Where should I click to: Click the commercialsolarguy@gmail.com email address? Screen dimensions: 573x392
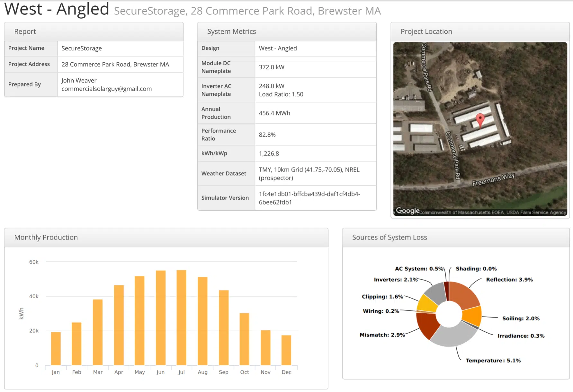point(106,89)
